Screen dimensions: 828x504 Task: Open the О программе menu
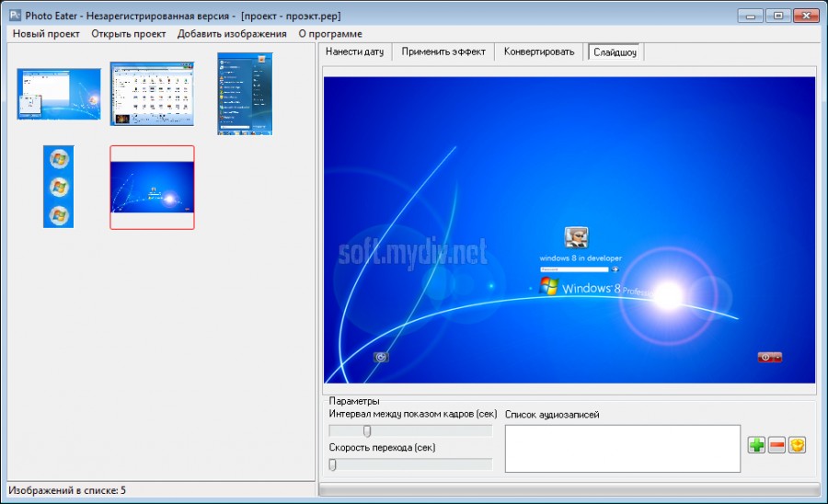point(330,34)
